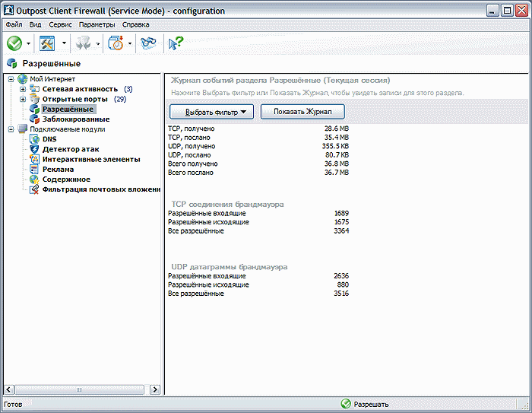Image resolution: width=532 pixels, height=413 pixels.
Task: Click the green checkmark policy icon
Action: pyautogui.click(x=14, y=43)
